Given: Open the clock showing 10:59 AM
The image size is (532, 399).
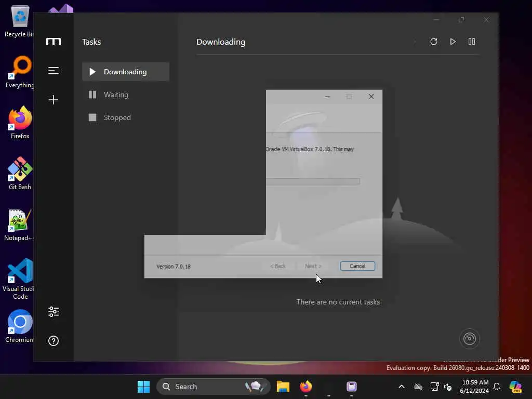Looking at the screenshot, I should (475, 387).
